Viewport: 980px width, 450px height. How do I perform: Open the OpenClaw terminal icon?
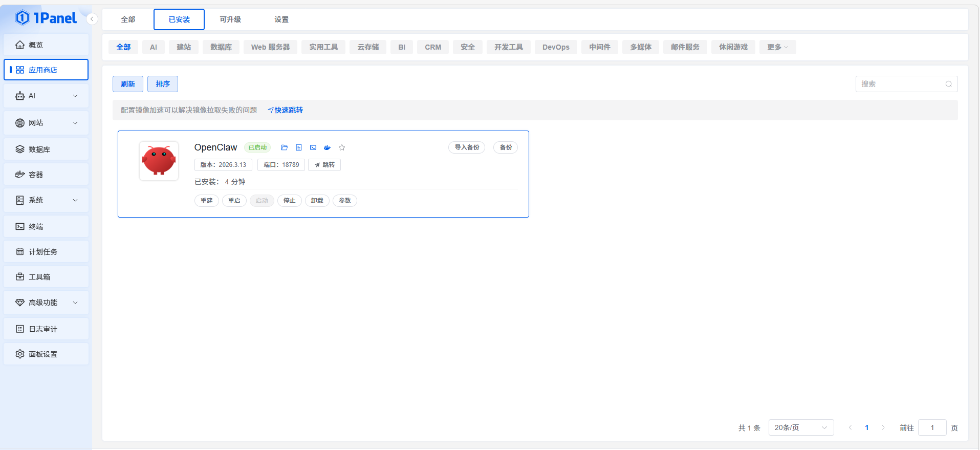[313, 147]
